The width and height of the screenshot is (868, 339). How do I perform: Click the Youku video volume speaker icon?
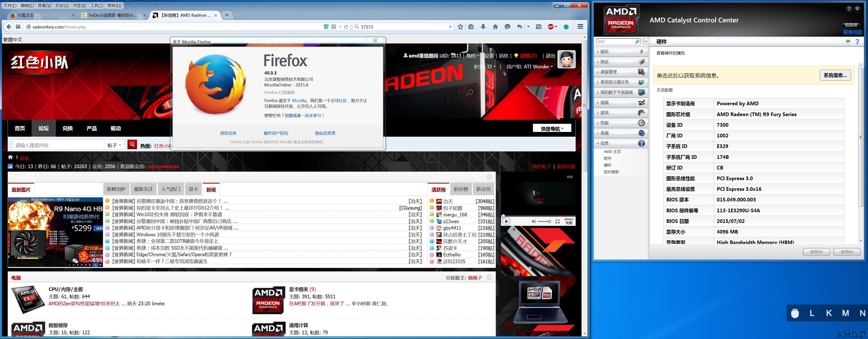pos(533,221)
